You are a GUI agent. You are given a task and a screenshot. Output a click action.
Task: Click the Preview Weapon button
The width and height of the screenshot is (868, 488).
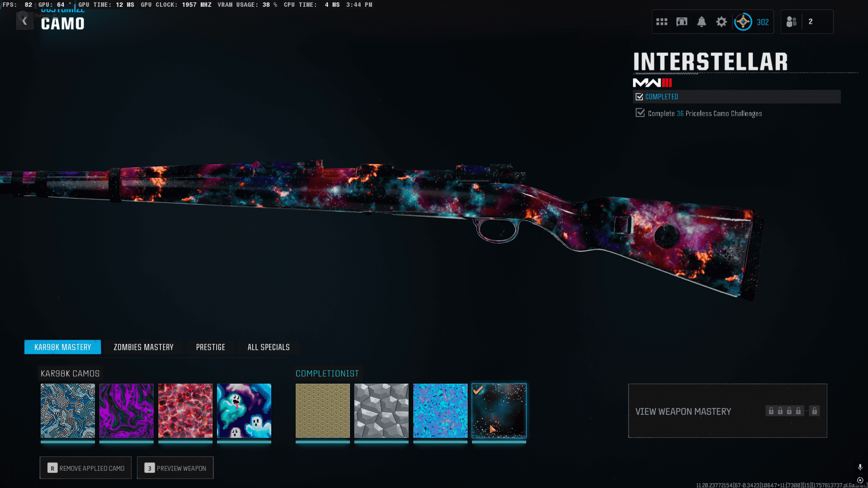(x=175, y=468)
